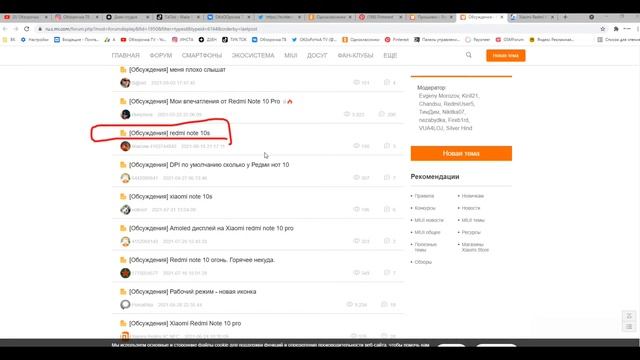Click folder icon beside 'меня плохо слышат'
This screenshot has height=360, width=640.
point(123,70)
